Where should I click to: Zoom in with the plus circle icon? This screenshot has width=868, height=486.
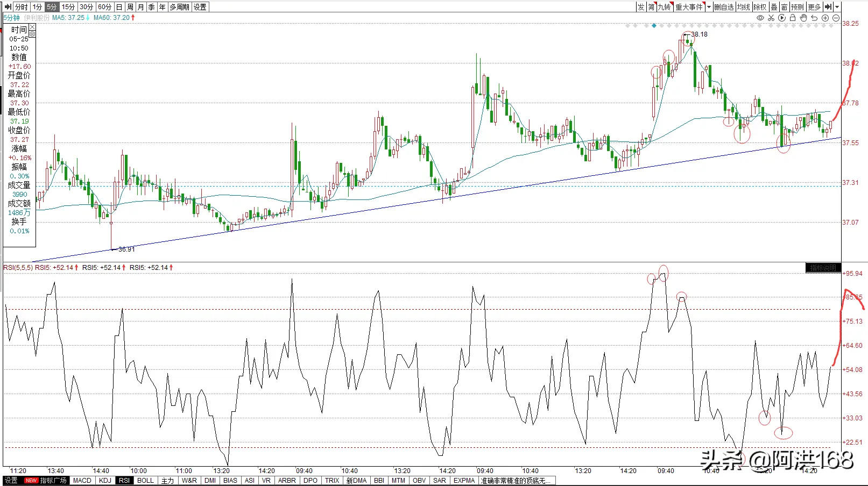824,18
